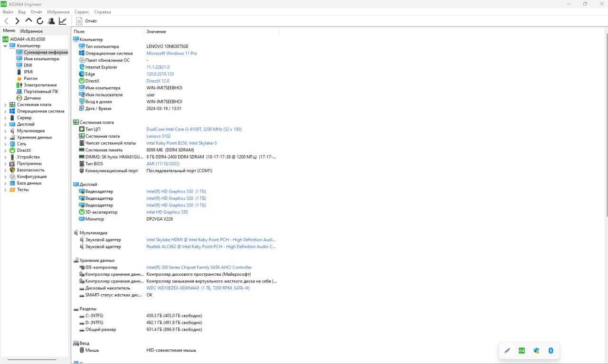Click the Edge browser row icon

pos(82,74)
